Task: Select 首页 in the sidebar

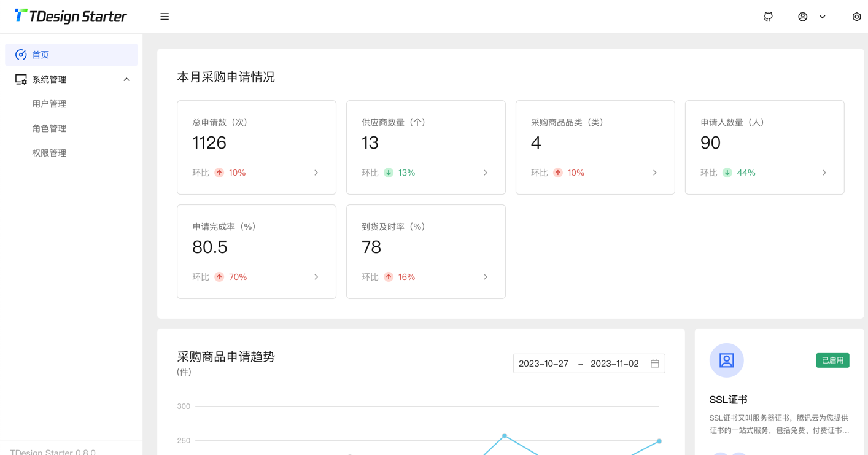Action: coord(71,55)
